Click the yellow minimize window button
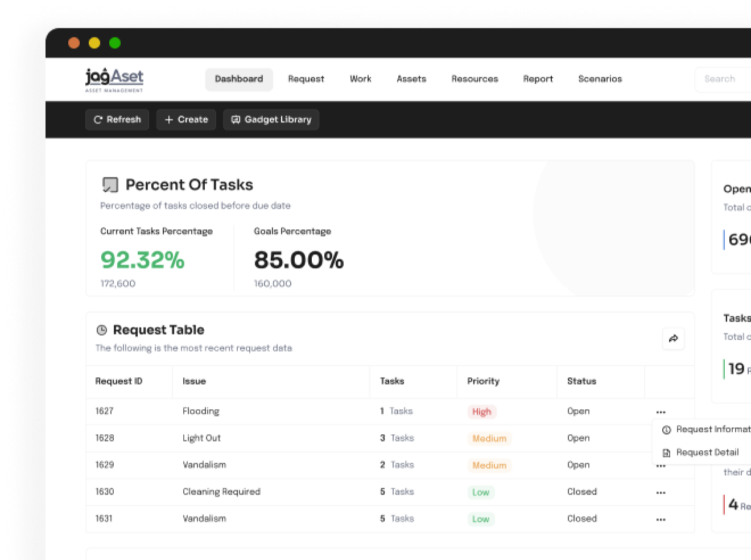Image resolution: width=751 pixels, height=560 pixels. pyautogui.click(x=94, y=43)
